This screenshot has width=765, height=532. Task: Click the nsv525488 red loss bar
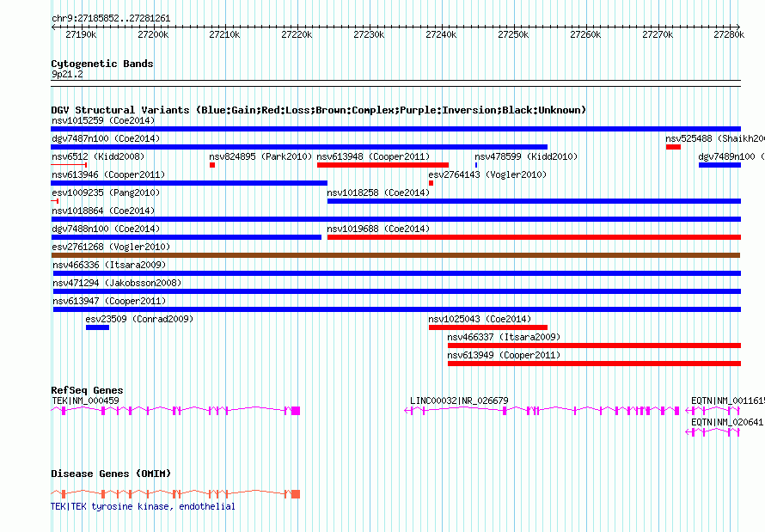click(x=673, y=147)
